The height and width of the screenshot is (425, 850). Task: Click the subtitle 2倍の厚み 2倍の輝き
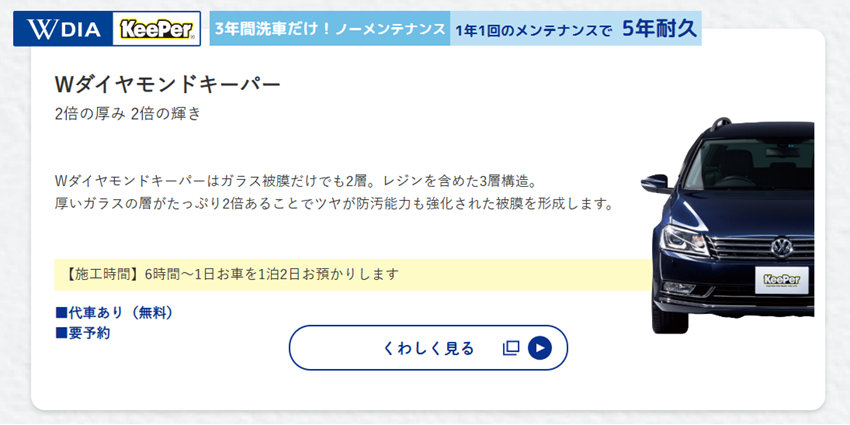point(128,113)
